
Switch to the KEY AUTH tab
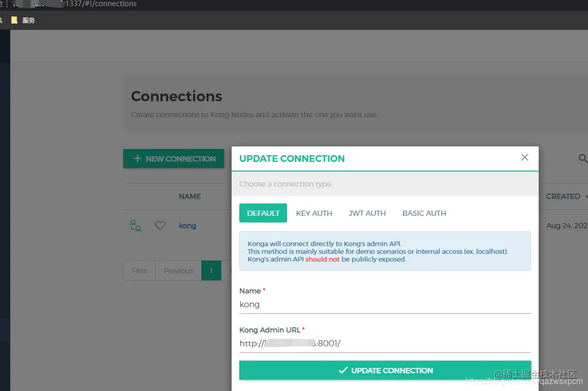[314, 213]
